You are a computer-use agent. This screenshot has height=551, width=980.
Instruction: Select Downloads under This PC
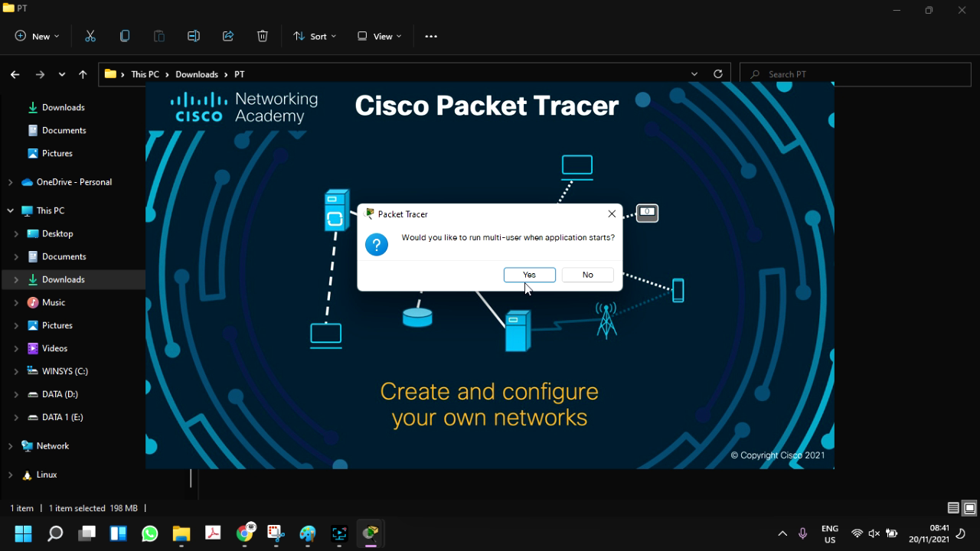(63, 279)
